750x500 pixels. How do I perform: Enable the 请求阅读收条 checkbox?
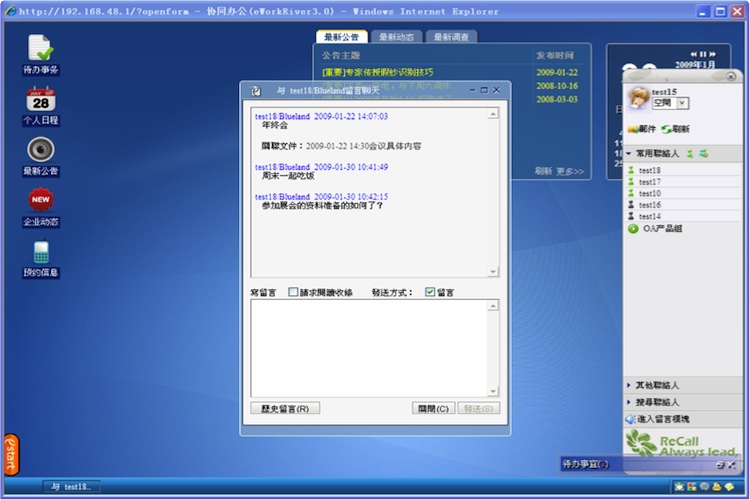click(293, 292)
